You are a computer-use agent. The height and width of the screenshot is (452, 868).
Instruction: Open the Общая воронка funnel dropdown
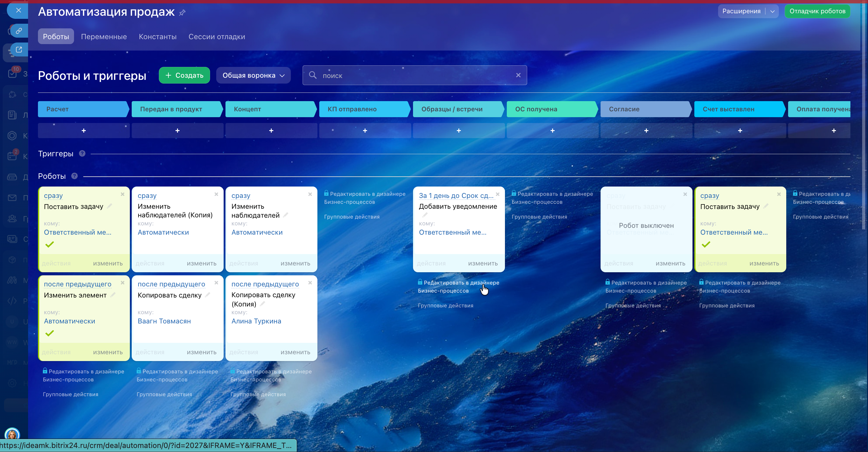pyautogui.click(x=253, y=76)
